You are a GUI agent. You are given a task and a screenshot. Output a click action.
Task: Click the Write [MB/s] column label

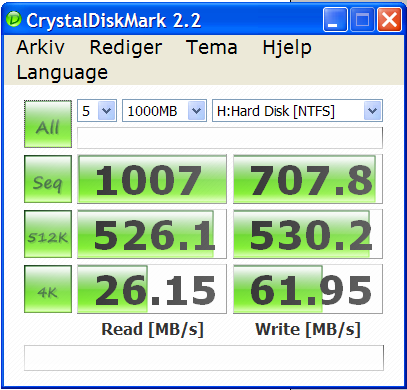[308, 330]
